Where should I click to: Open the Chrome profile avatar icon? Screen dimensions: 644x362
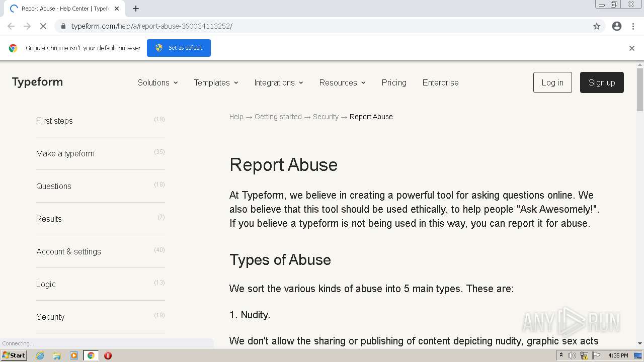(617, 26)
